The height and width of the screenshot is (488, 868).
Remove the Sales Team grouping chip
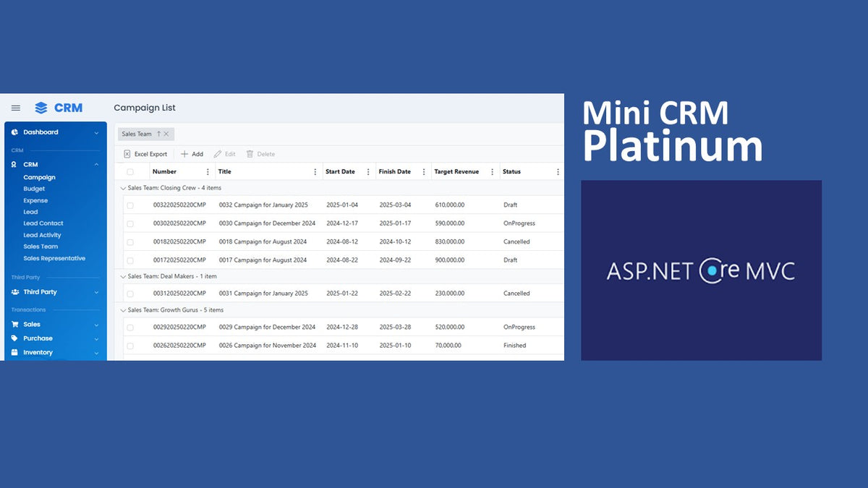166,134
